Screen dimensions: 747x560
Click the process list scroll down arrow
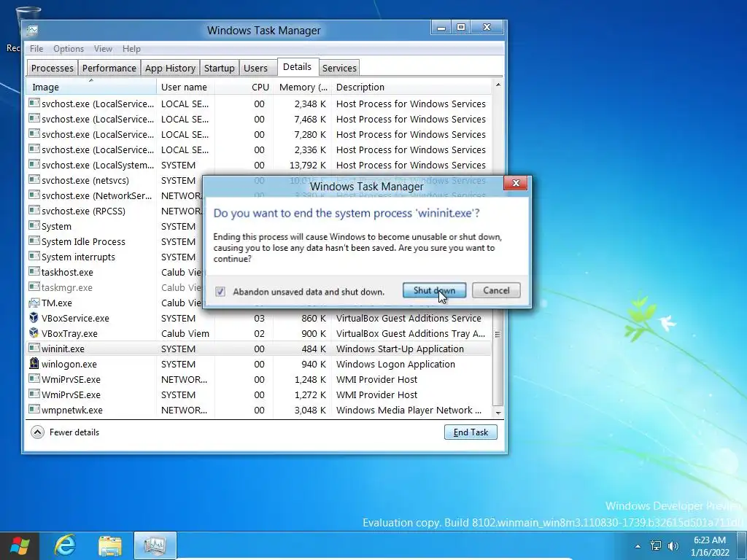tap(498, 413)
